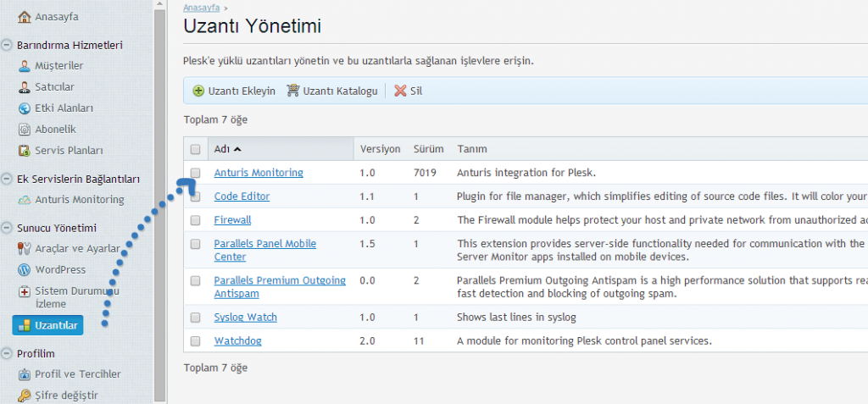Click the Satıcılar reseller icon
Viewport: 868px width, 404px height.
pos(25,87)
